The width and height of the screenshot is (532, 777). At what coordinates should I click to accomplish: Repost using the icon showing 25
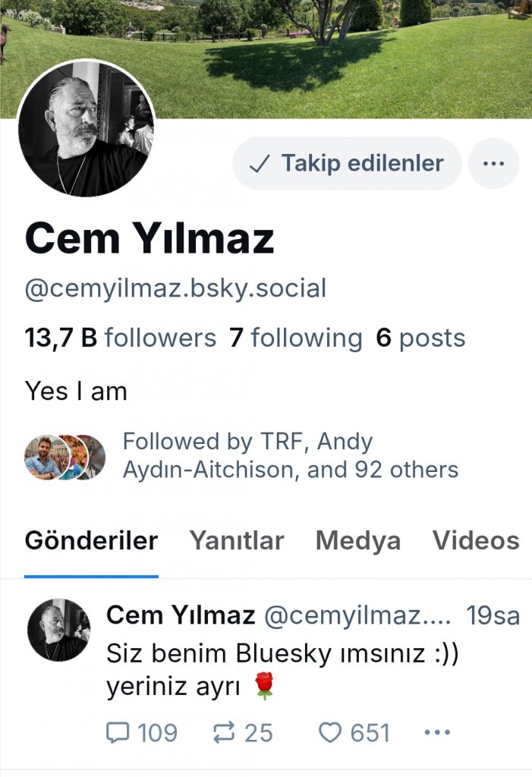(x=242, y=732)
